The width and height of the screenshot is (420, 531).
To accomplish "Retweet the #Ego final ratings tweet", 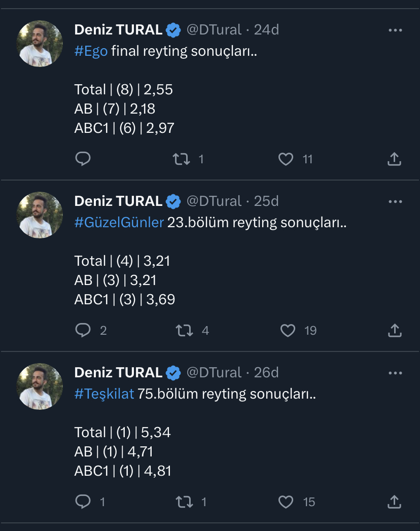I will click(x=182, y=159).
